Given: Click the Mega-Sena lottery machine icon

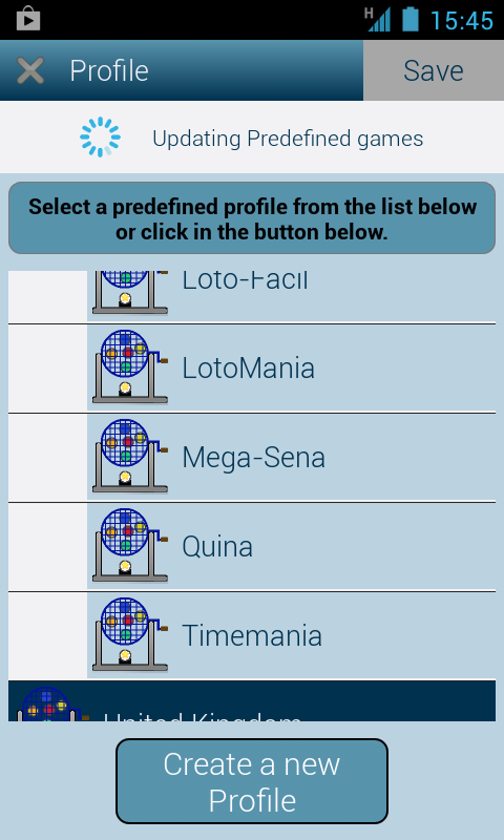Looking at the screenshot, I should (129, 456).
